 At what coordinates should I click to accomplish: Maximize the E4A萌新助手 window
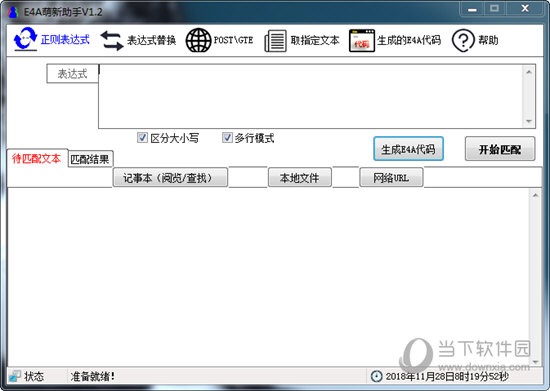click(495, 9)
